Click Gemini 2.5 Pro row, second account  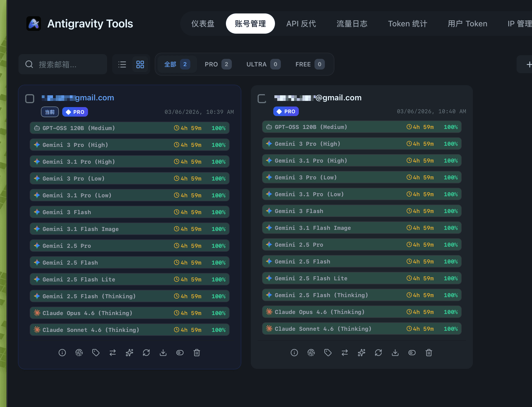point(362,245)
